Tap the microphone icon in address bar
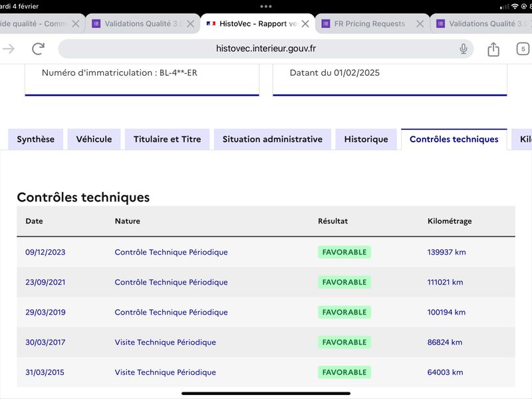Screen dimensions: 532x399 (463, 49)
